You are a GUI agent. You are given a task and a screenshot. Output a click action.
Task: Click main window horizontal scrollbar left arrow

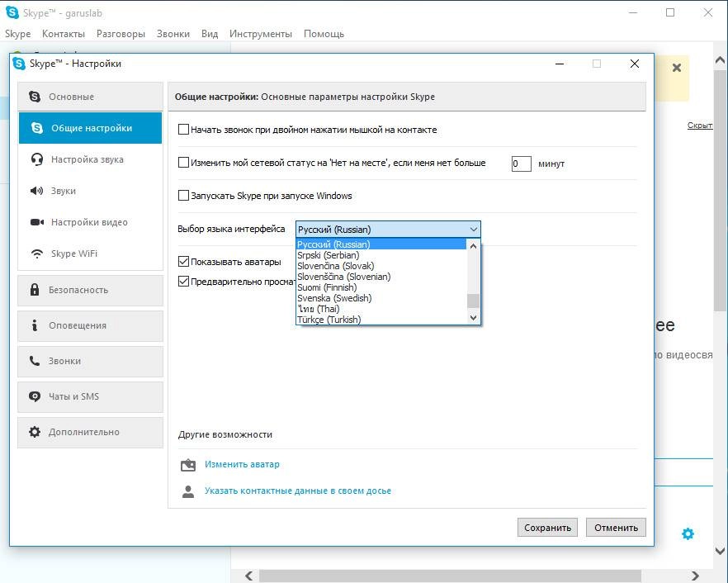(249, 576)
